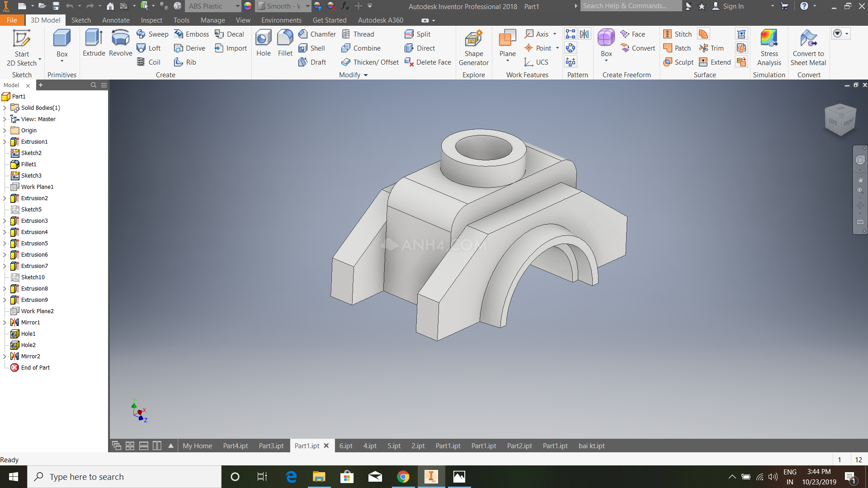Select the Rib tool
The image size is (868, 488).
[185, 62]
